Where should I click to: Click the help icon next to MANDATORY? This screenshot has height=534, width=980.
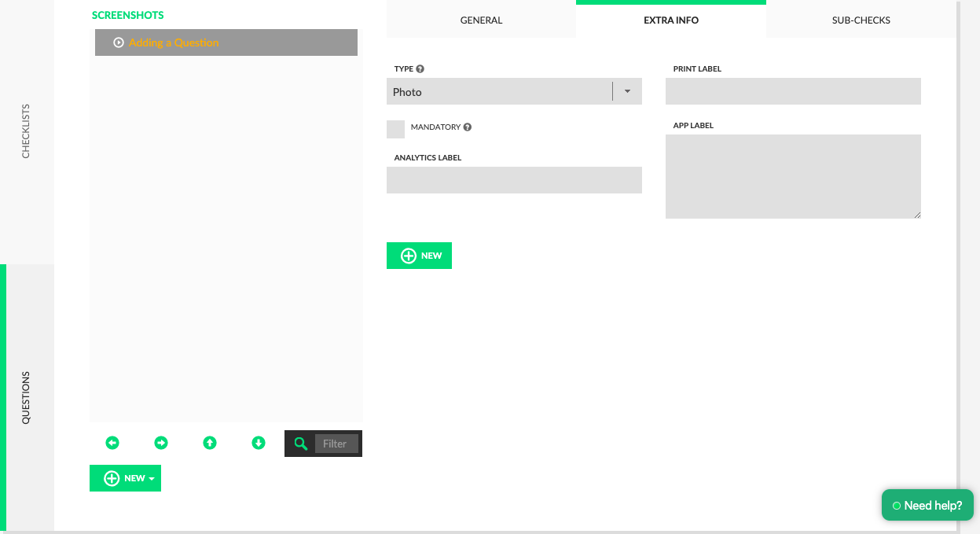click(468, 127)
